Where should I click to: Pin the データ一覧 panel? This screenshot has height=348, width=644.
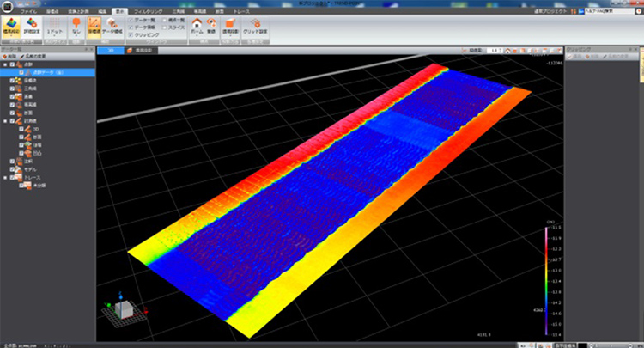pyautogui.click(x=86, y=49)
